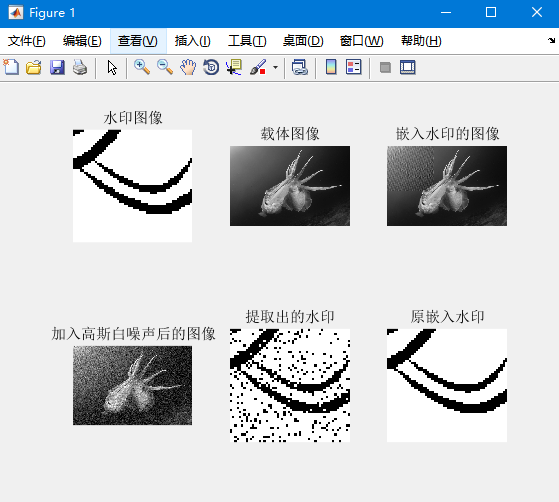559x502 pixels.
Task: Expand the brush color dropdown arrow
Action: pos(275,67)
